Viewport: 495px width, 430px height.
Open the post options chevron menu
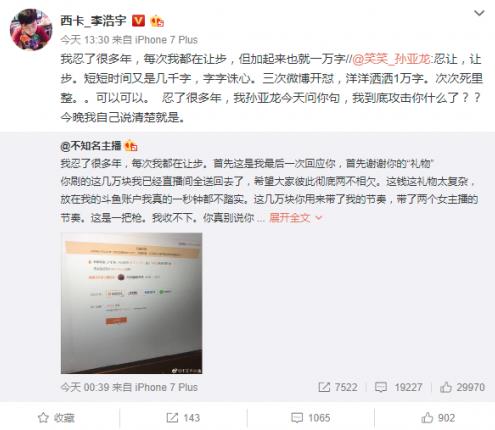(479, 14)
